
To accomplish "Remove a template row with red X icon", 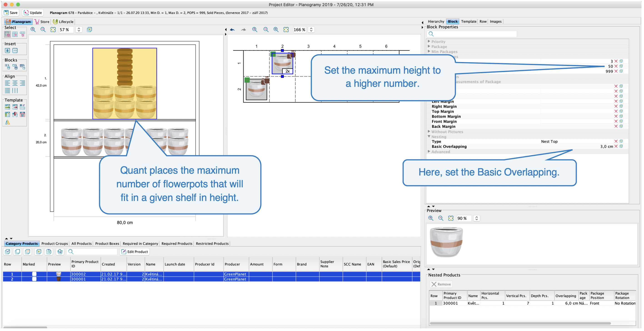I will click(15, 107).
